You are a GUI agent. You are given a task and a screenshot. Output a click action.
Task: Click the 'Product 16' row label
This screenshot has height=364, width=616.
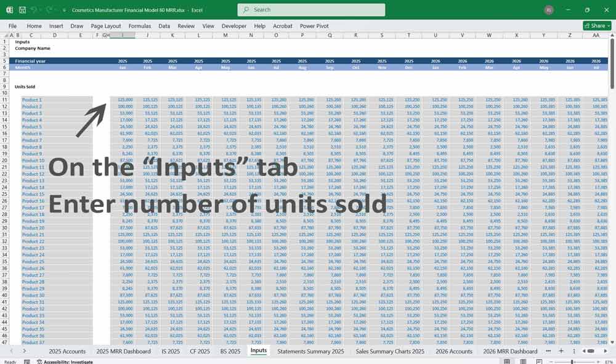tap(33, 201)
